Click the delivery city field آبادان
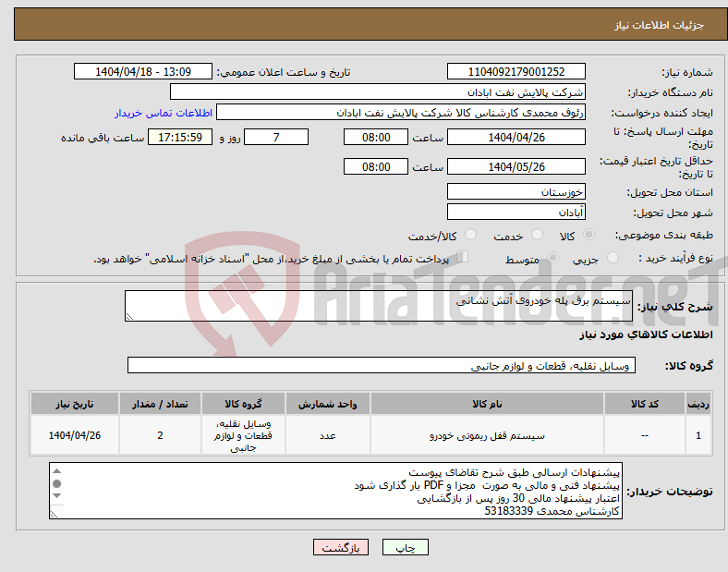728x572 pixels. 516,212
